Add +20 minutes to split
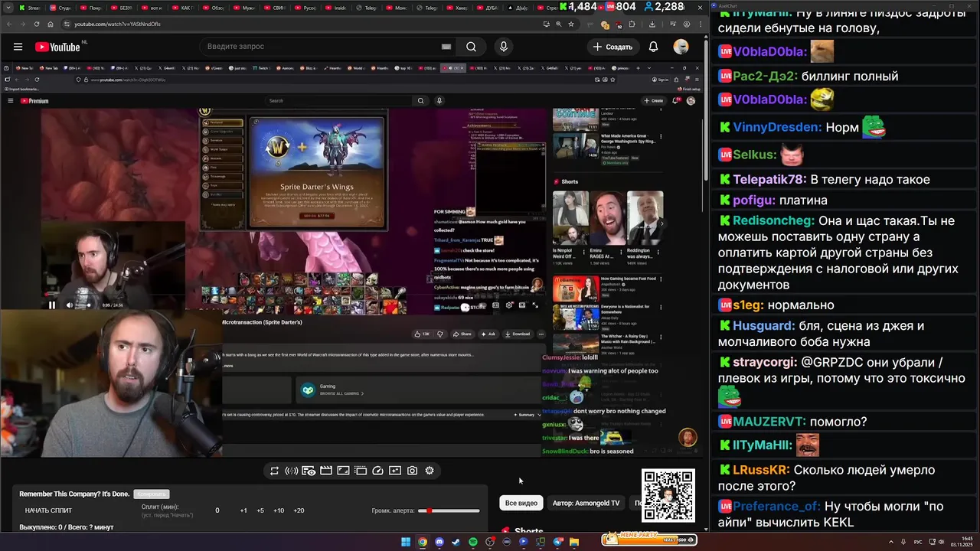Image resolution: width=980 pixels, height=551 pixels. 299,510
